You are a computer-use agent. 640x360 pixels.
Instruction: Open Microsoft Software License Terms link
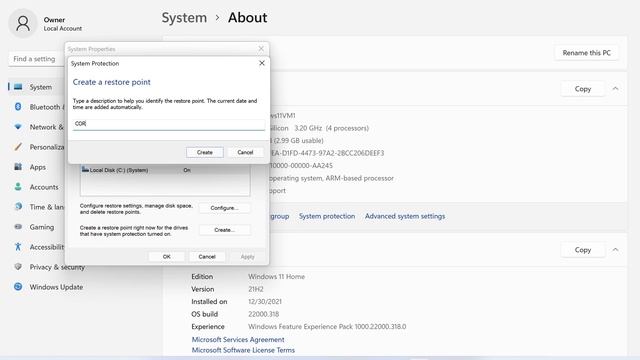tap(243, 350)
